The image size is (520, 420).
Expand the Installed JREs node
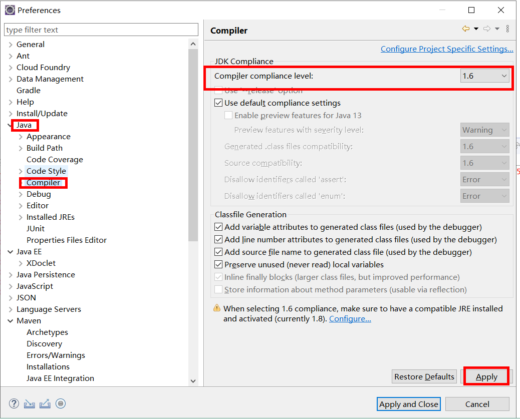pos(21,217)
